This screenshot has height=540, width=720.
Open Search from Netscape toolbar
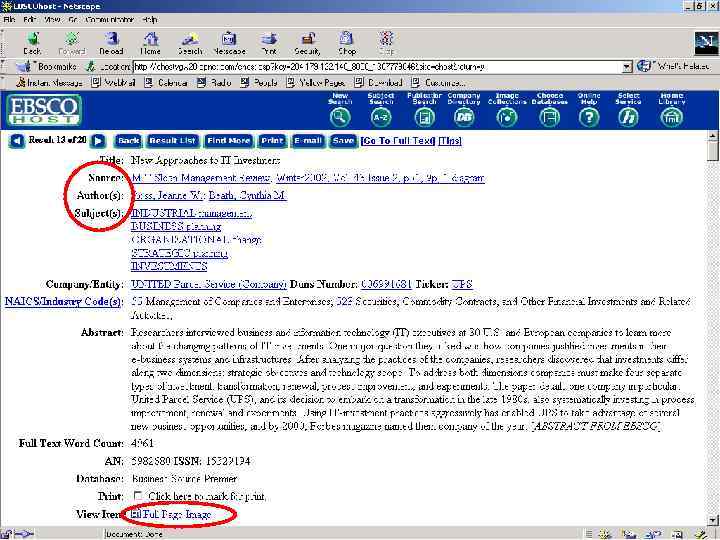[190, 42]
